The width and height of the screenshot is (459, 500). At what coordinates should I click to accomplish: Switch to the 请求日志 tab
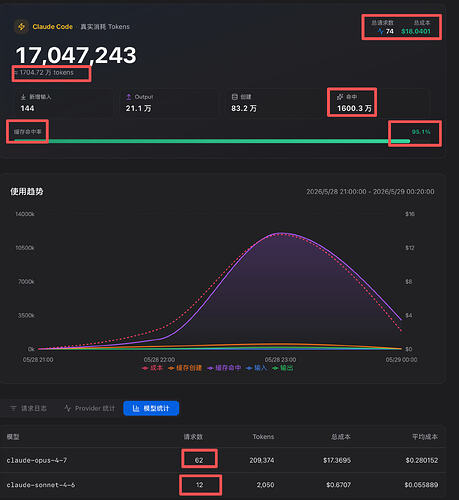[29, 408]
